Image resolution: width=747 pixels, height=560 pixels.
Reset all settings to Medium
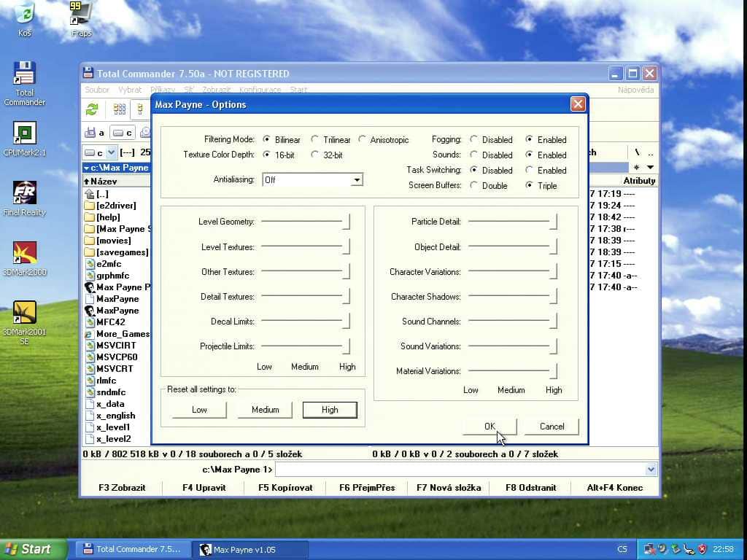coord(265,410)
